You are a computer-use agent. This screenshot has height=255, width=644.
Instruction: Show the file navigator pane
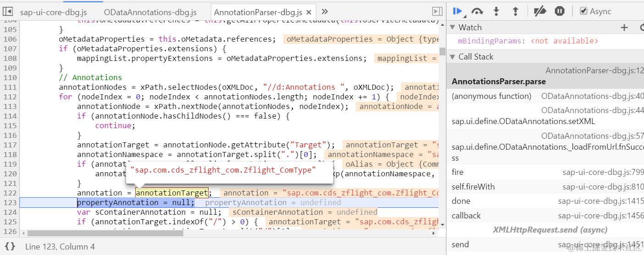(x=8, y=11)
